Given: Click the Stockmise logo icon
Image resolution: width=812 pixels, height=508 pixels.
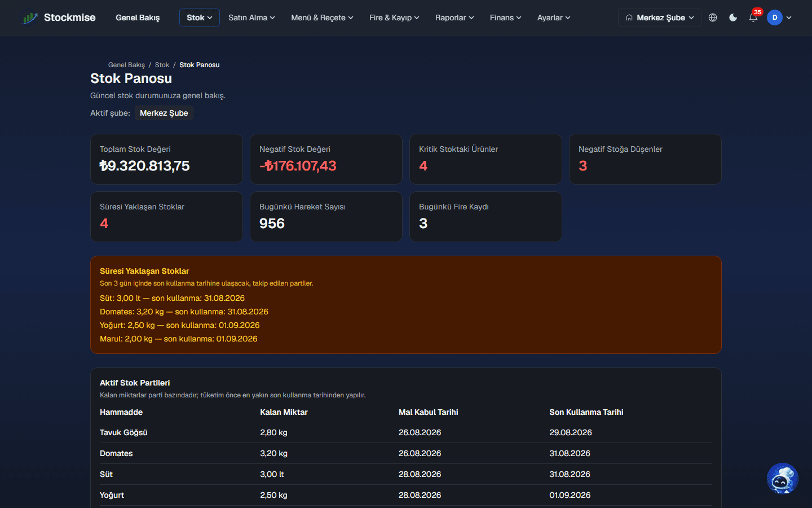Looking at the screenshot, I should [x=29, y=17].
